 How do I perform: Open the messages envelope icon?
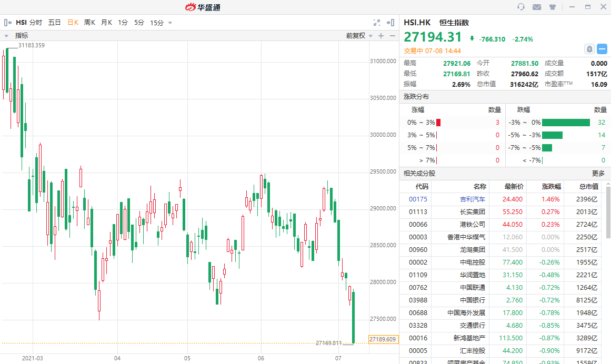[537, 7]
